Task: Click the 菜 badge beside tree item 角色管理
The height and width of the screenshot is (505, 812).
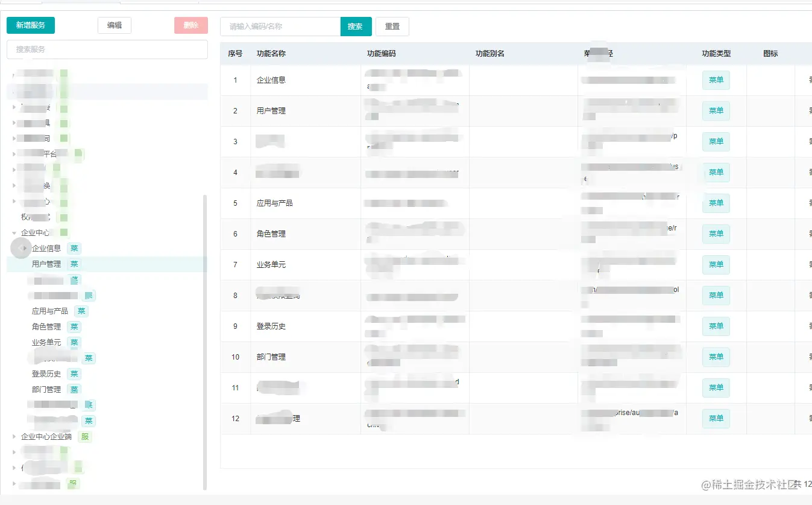Action: pyautogui.click(x=74, y=327)
